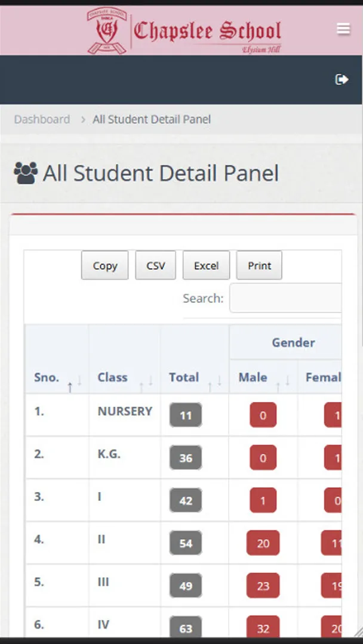This screenshot has height=644, width=363.
Task: Sort table by Class column
Action: (x=124, y=360)
